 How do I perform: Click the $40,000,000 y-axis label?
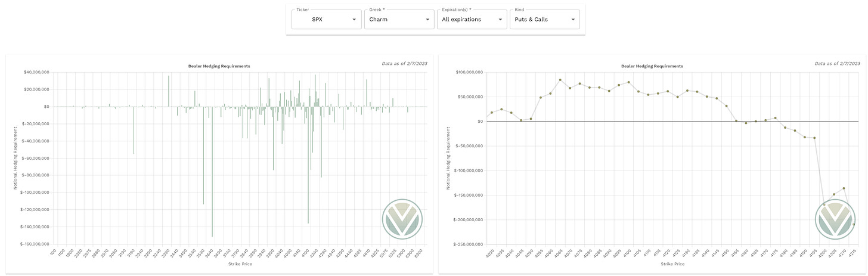(36, 72)
